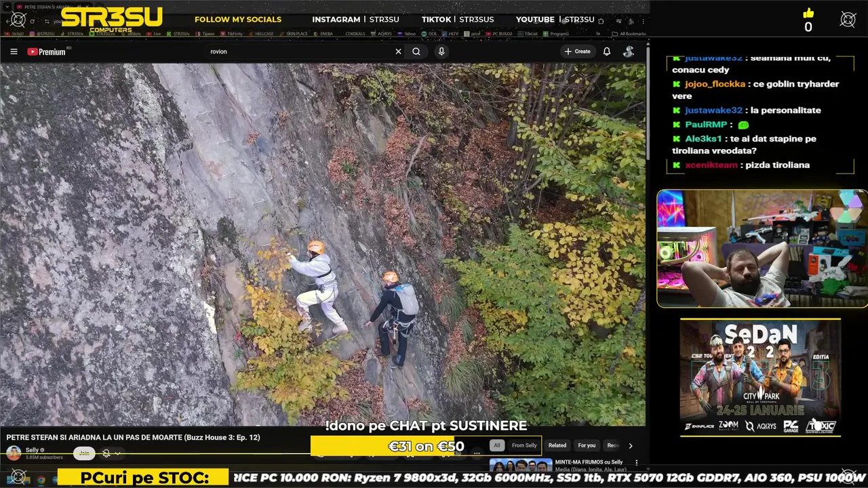Open the FileList bookmark
Screen dimensions: 868x488
pyautogui.click(x=528, y=34)
